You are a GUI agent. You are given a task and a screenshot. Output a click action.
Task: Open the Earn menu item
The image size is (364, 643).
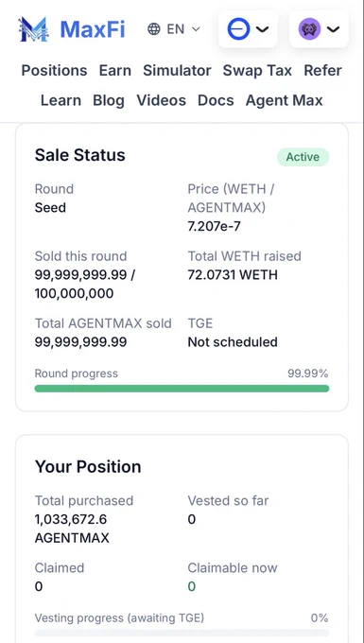(115, 71)
